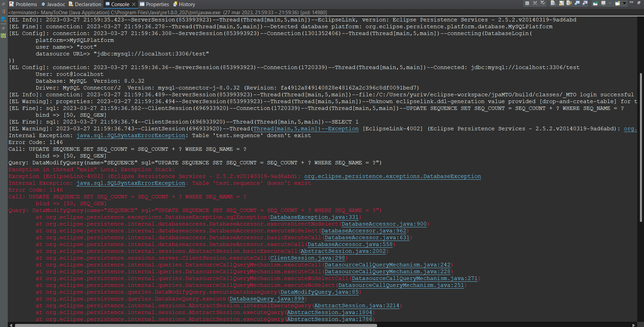644x327 pixels.
Task: Toggle show console on standard error
Action: (585, 3)
